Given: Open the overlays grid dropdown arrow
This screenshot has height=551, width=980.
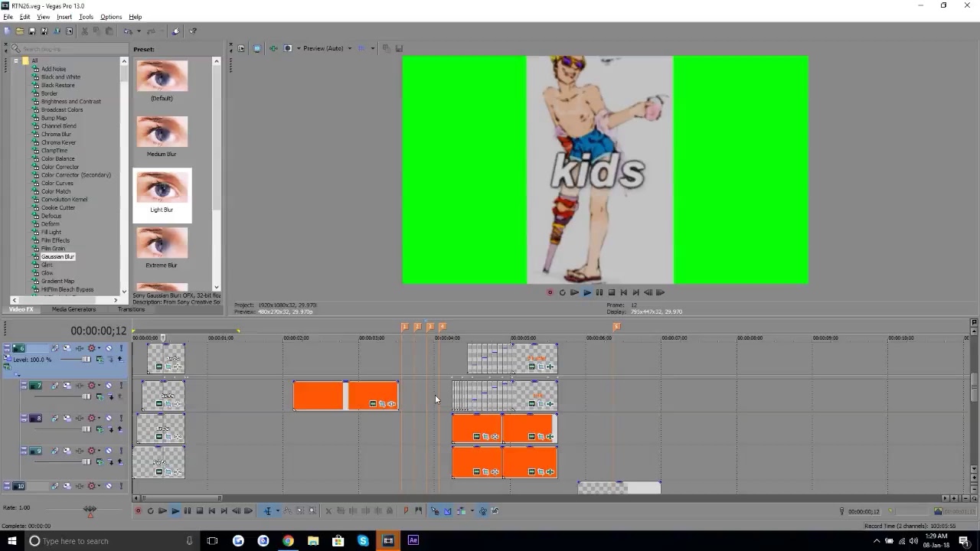Looking at the screenshot, I should 372,48.
